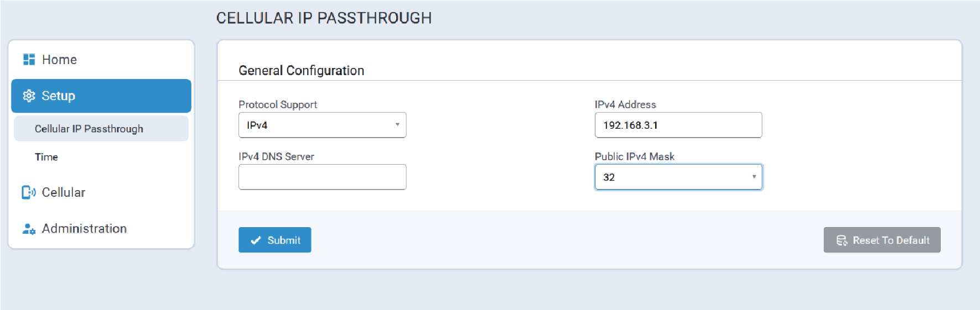Click the Reset To Default database icon
The width and height of the screenshot is (980, 310).
pos(842,240)
